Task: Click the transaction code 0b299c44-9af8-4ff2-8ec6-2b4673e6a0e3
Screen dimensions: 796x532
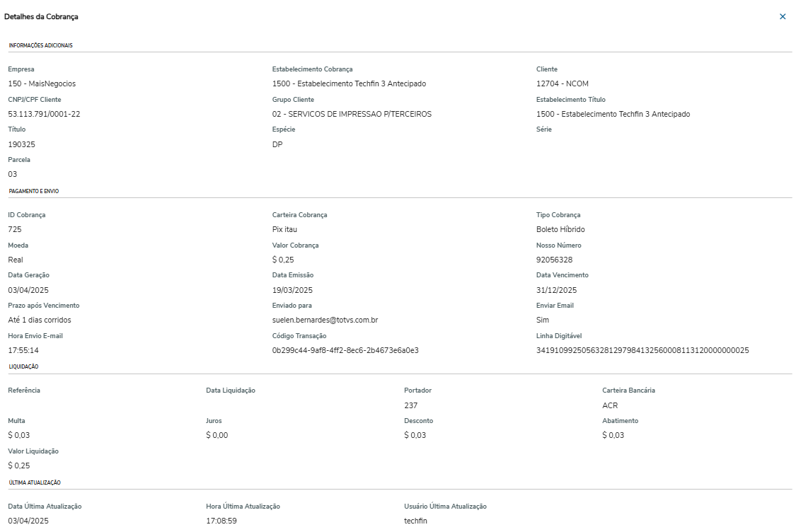Action: pos(345,351)
